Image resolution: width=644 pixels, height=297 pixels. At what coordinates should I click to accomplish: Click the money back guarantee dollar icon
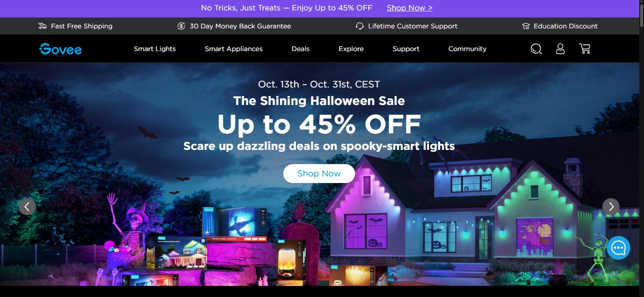[181, 26]
